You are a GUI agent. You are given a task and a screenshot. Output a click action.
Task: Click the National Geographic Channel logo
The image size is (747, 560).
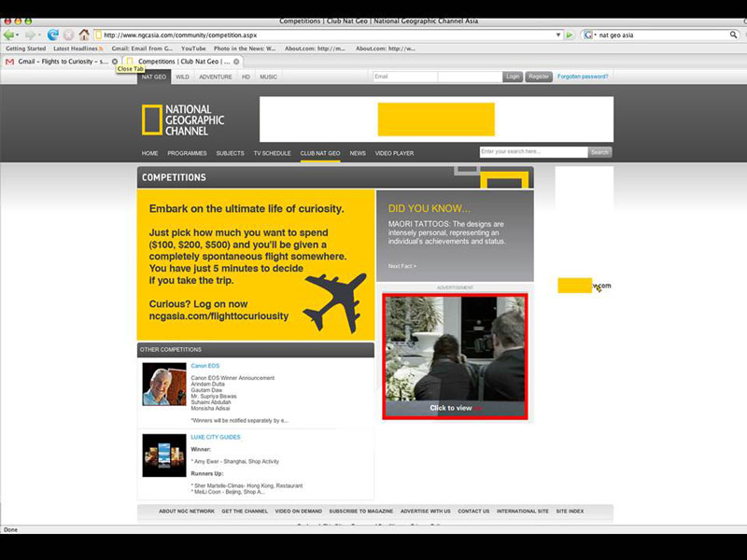tap(183, 120)
